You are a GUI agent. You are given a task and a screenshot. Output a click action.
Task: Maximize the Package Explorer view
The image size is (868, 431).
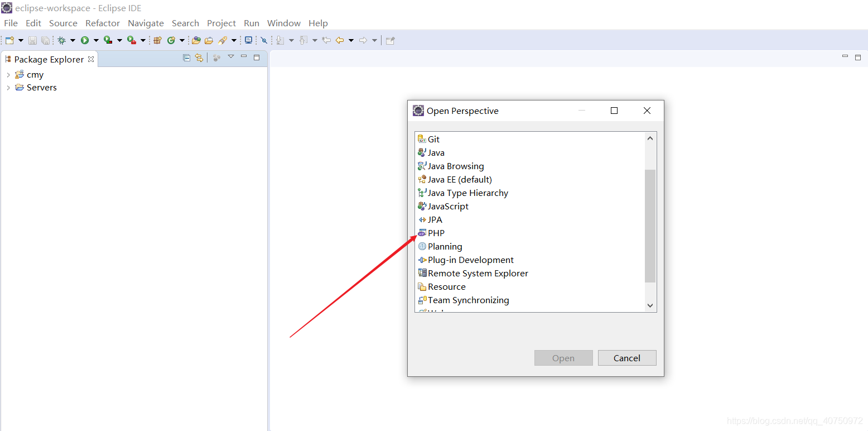[x=257, y=57]
